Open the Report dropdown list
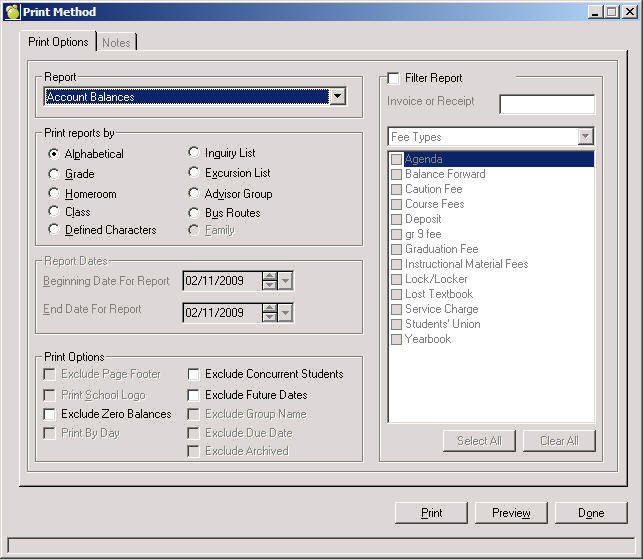 pyautogui.click(x=337, y=97)
